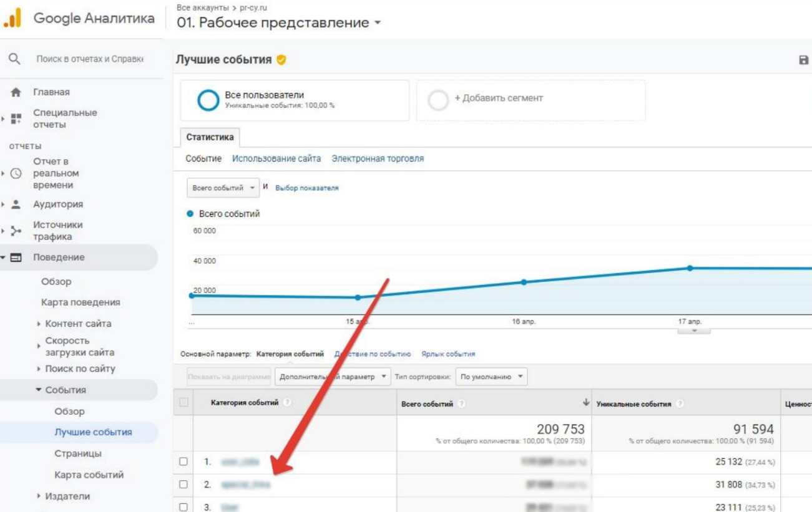Viewport: 812px width, 512px height.
Task: Open the Всего событий metric dropdown
Action: [x=223, y=188]
